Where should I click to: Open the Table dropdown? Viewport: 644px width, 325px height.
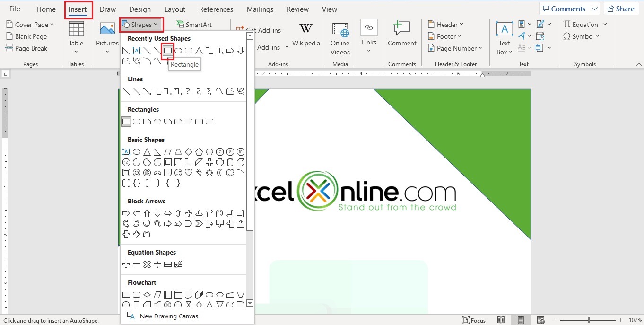(x=76, y=38)
